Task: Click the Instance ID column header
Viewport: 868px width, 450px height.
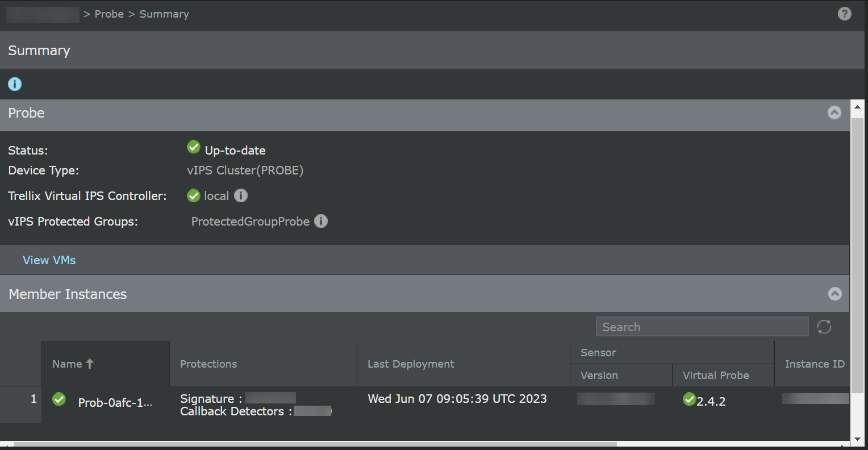Action: [815, 364]
